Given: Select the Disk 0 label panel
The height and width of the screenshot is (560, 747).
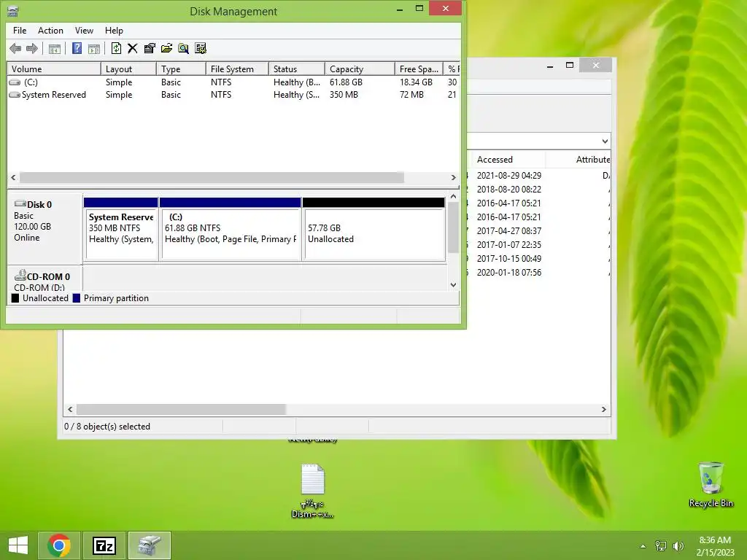Looking at the screenshot, I should point(44,228).
